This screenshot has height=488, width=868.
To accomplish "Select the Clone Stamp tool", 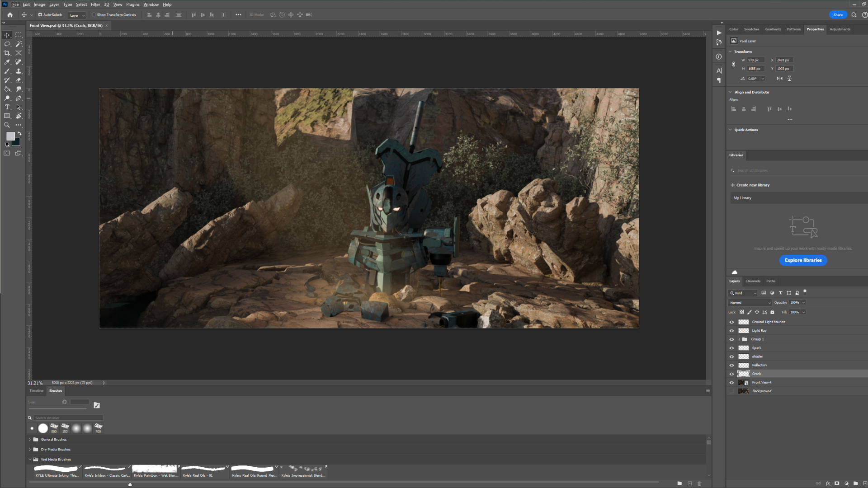I will pos(19,71).
